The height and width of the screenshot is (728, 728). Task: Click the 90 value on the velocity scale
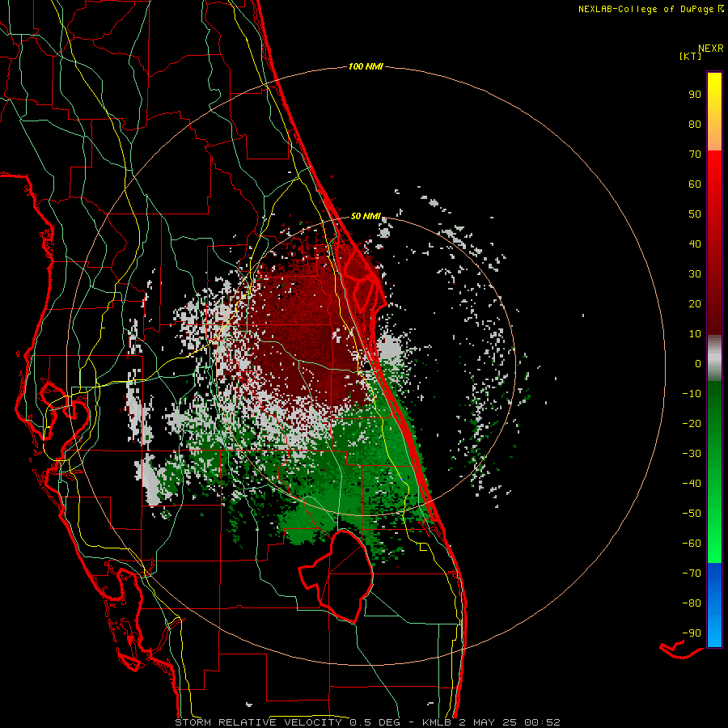(695, 95)
